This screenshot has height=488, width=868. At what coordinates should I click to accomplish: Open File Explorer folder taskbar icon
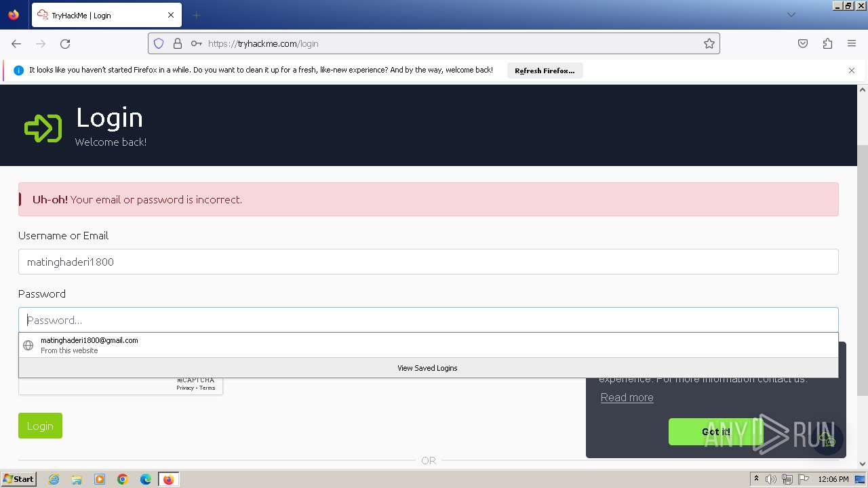click(x=77, y=479)
